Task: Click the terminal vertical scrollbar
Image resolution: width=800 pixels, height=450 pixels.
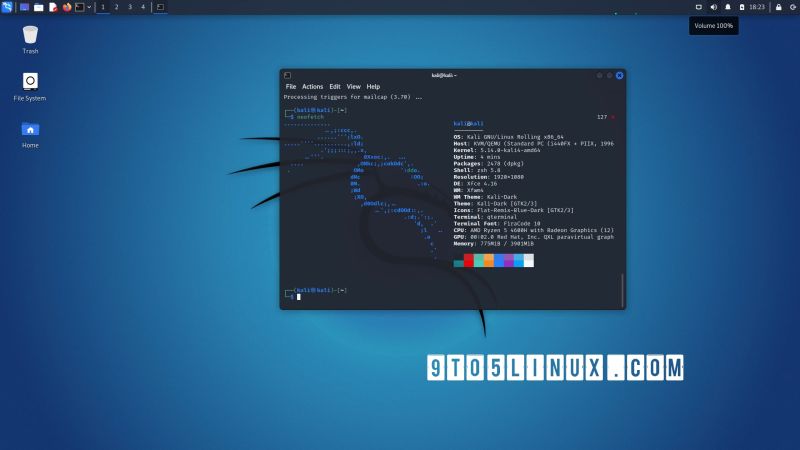Action: coord(622,290)
